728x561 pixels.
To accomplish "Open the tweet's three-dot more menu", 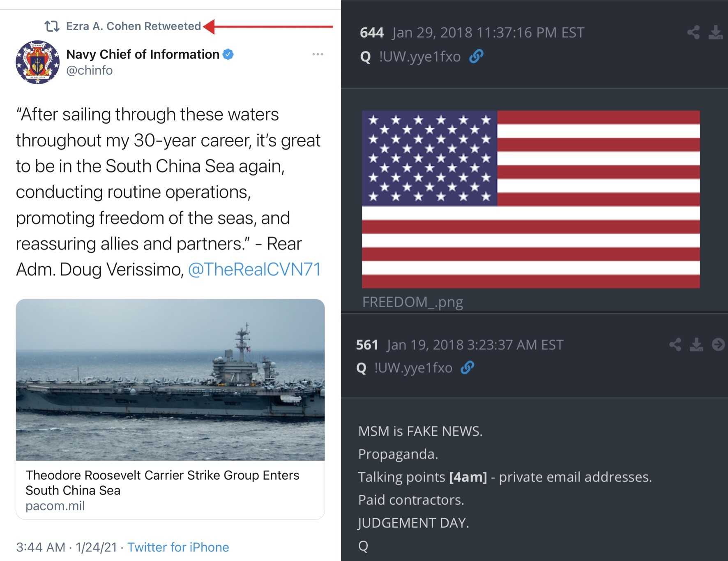I will pos(318,54).
